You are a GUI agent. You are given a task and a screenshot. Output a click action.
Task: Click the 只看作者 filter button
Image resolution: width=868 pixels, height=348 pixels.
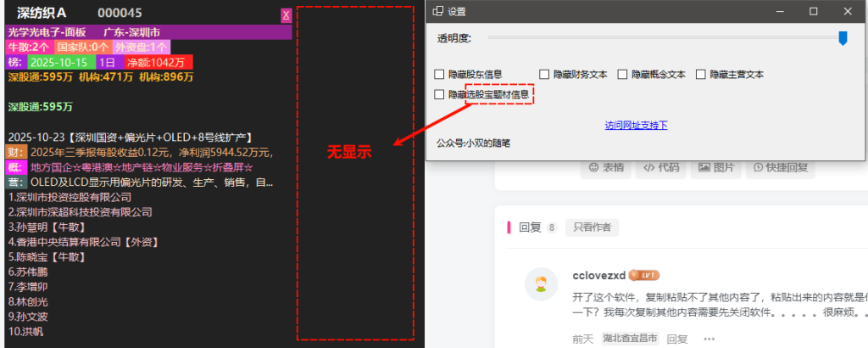coord(592,227)
